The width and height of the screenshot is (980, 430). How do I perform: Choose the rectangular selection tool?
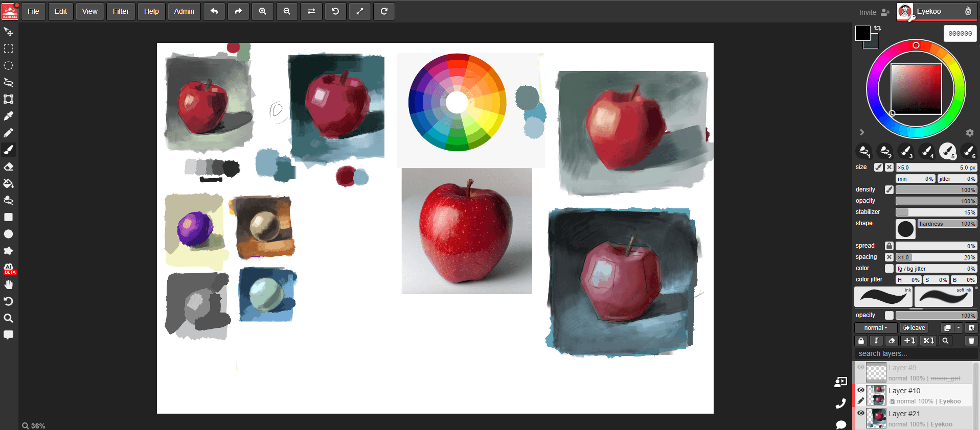(x=9, y=49)
